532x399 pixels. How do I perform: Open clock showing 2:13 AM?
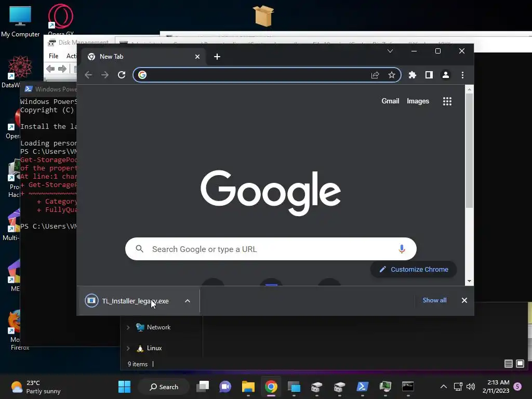click(496, 387)
